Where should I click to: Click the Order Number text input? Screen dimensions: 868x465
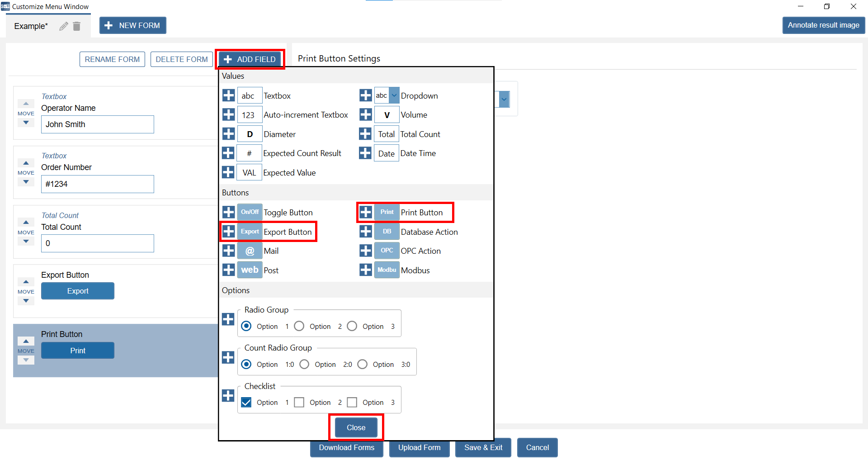[97, 184]
